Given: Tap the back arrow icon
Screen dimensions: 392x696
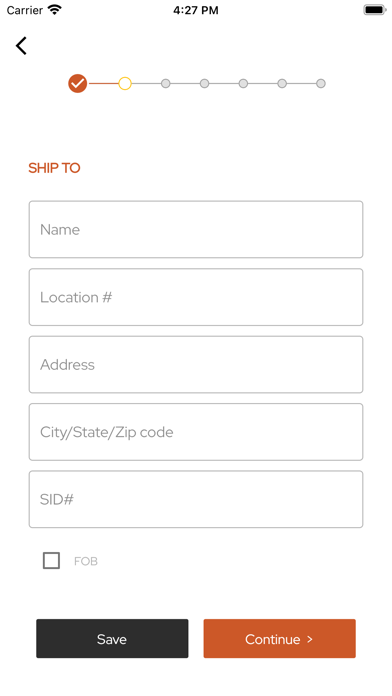Looking at the screenshot, I should click(x=21, y=45).
